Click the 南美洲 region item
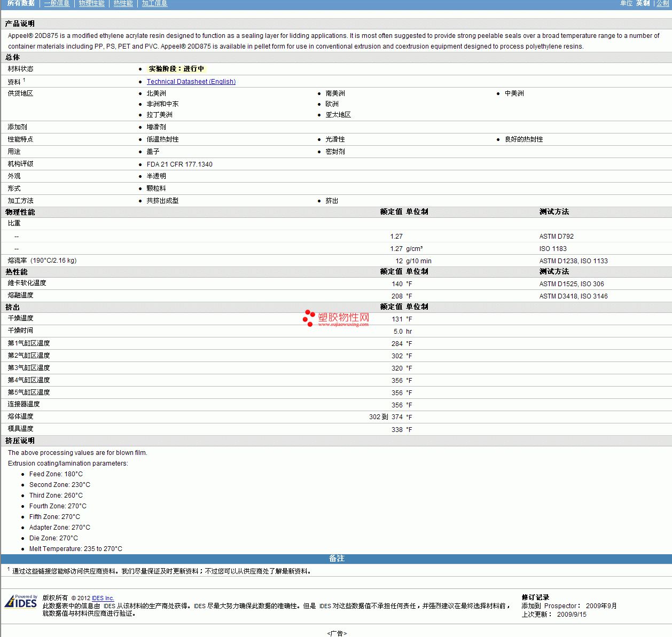672x637 pixels. click(x=335, y=93)
